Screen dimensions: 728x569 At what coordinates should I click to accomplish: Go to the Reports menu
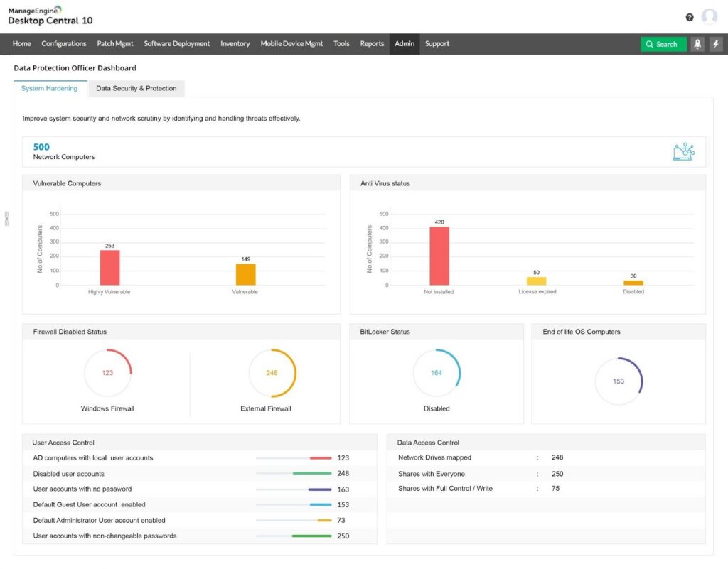(372, 44)
